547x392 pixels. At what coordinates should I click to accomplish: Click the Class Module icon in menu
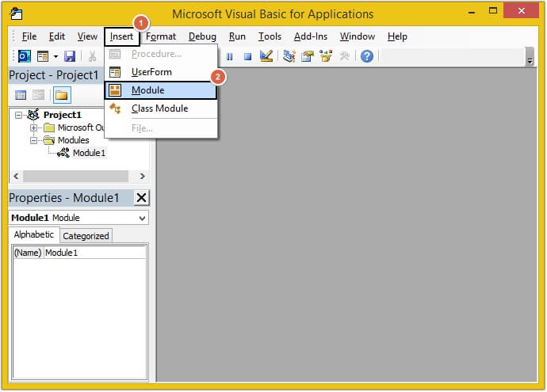pyautogui.click(x=115, y=108)
